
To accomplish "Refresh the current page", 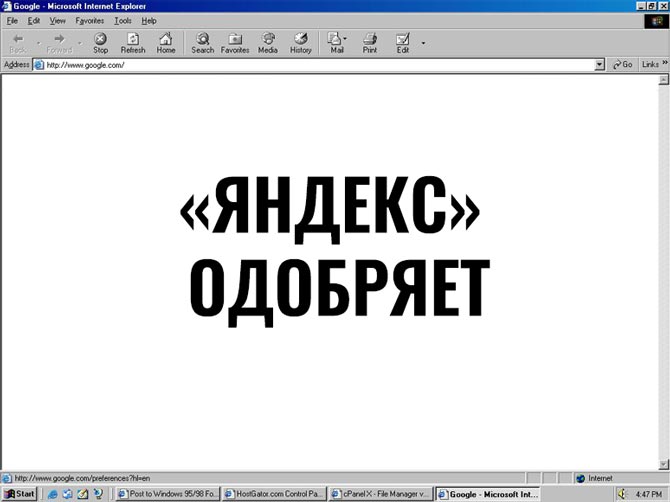I will coord(133,42).
